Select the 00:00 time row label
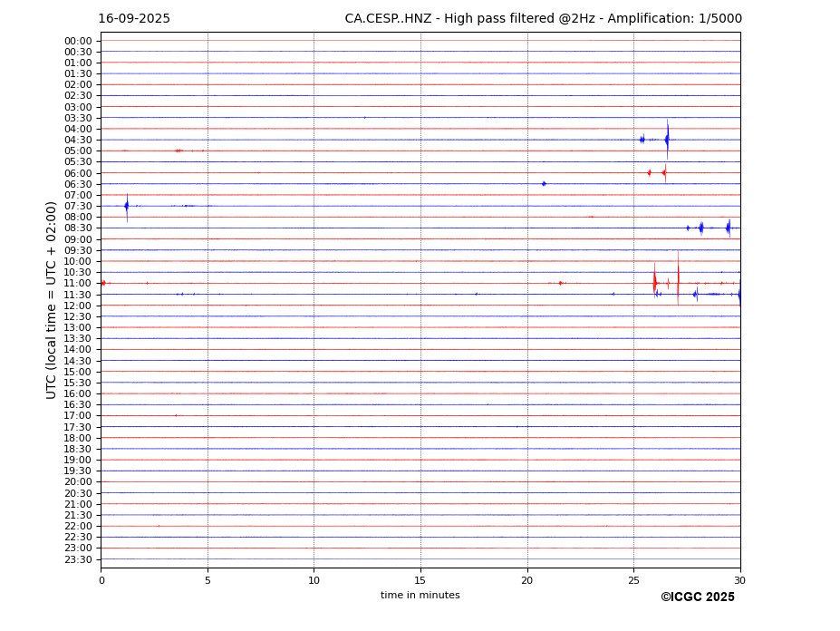 click(x=78, y=42)
